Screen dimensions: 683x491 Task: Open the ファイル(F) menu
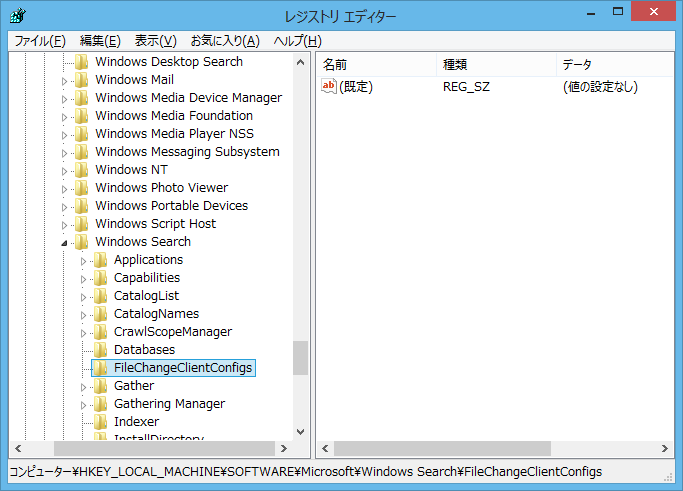(x=40, y=41)
